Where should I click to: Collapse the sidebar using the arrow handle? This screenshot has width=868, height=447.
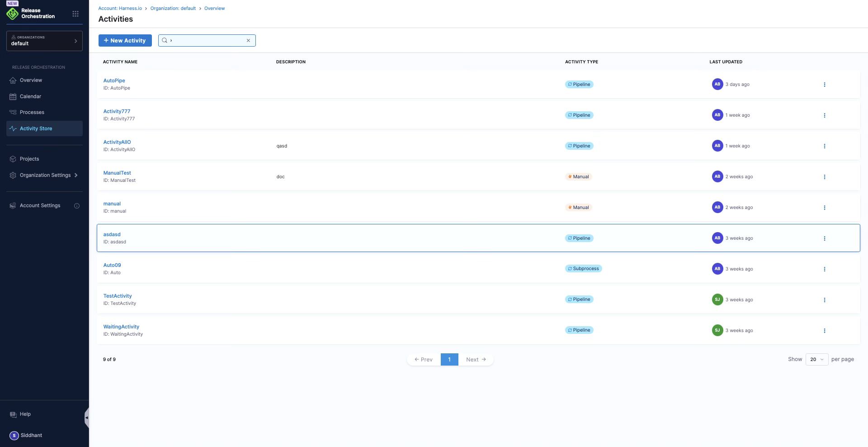(86, 418)
